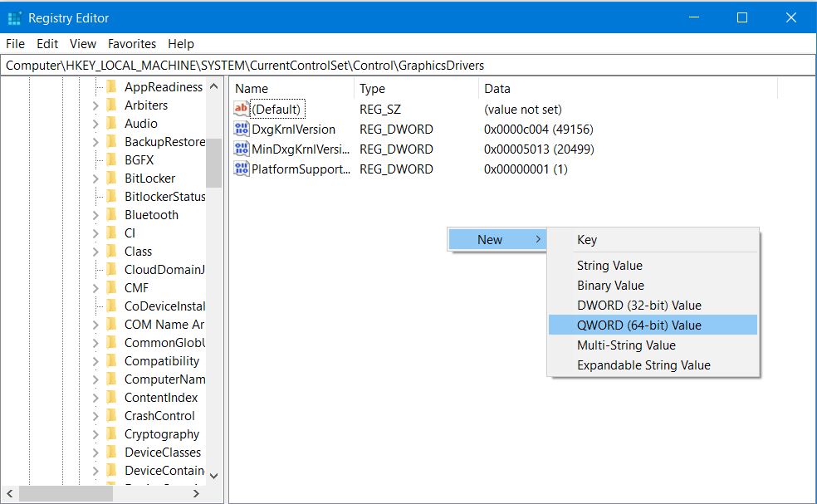Click the Arbiters folder icon
The image size is (817, 504).
(111, 105)
